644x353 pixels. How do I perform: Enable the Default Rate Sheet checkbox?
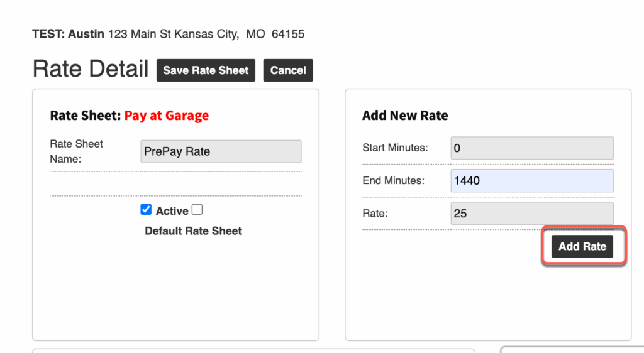click(197, 210)
